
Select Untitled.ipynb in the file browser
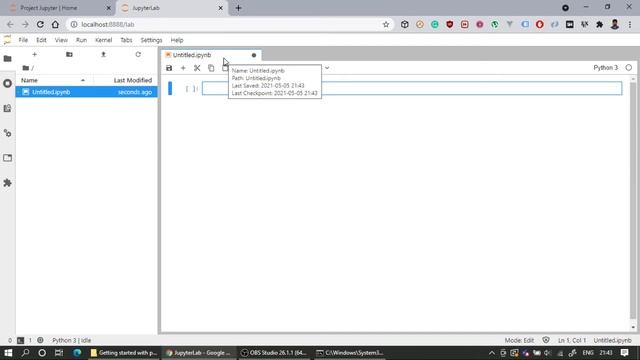(x=87, y=92)
